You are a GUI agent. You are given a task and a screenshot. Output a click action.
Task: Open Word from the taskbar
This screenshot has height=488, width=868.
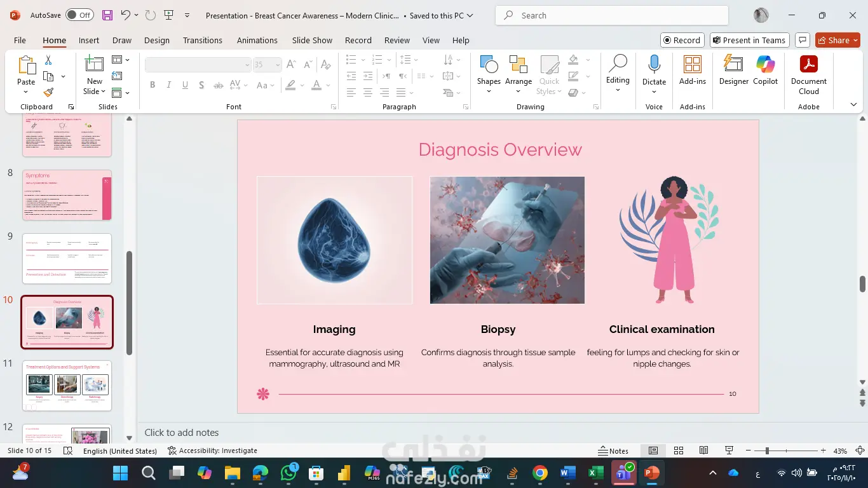567,473
